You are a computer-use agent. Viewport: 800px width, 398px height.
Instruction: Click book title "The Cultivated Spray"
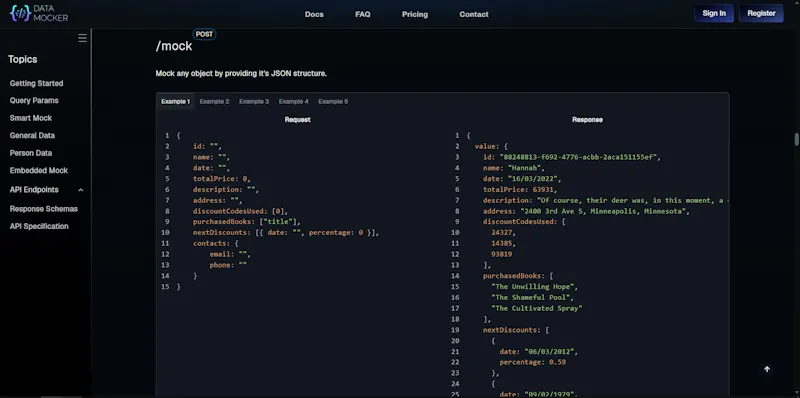tap(537, 308)
